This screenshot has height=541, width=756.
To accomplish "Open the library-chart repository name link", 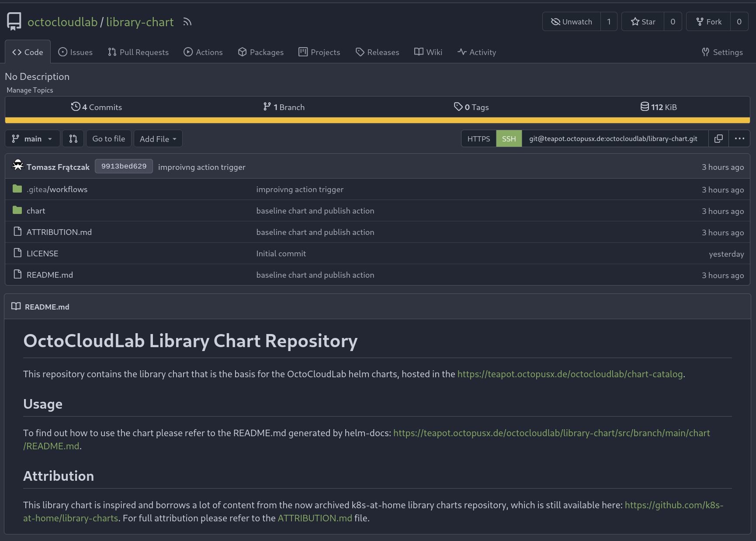I will (140, 22).
